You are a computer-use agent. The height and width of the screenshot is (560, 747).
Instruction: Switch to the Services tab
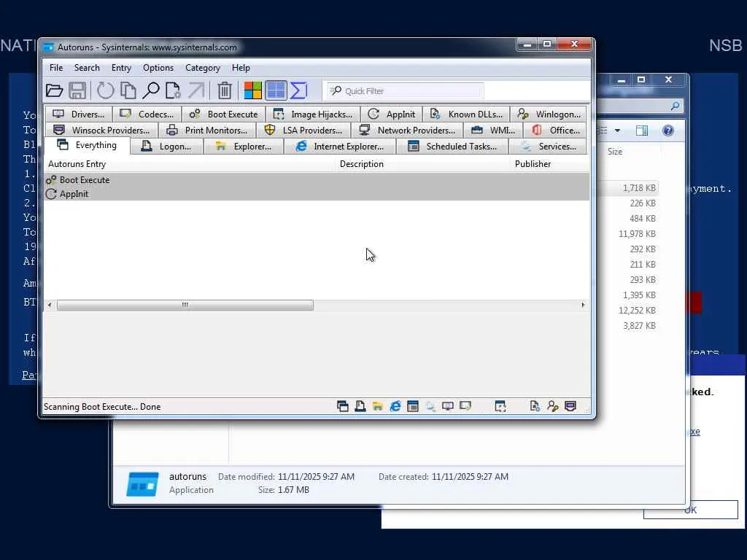548,146
